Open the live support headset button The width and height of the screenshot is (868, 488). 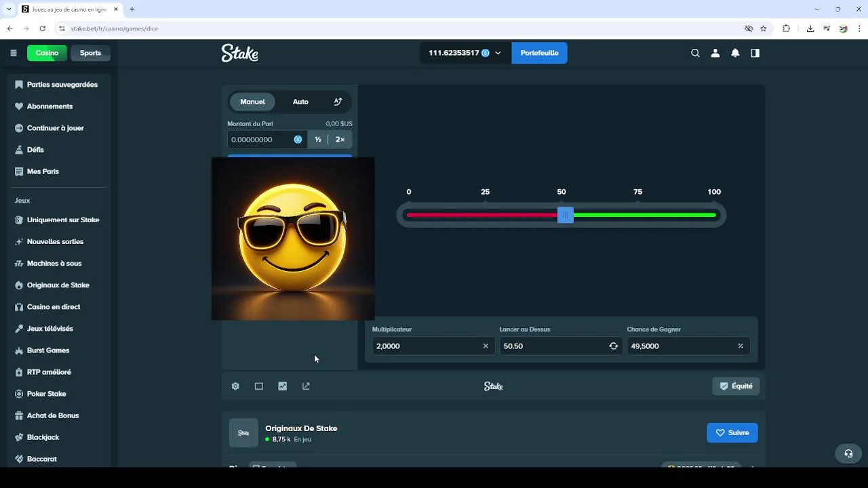(848, 454)
